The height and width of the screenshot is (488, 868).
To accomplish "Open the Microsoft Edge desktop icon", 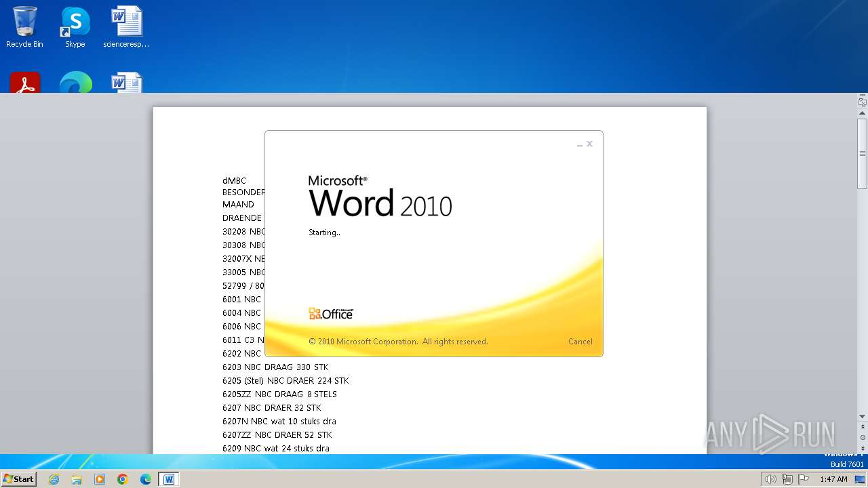I will pyautogui.click(x=75, y=82).
